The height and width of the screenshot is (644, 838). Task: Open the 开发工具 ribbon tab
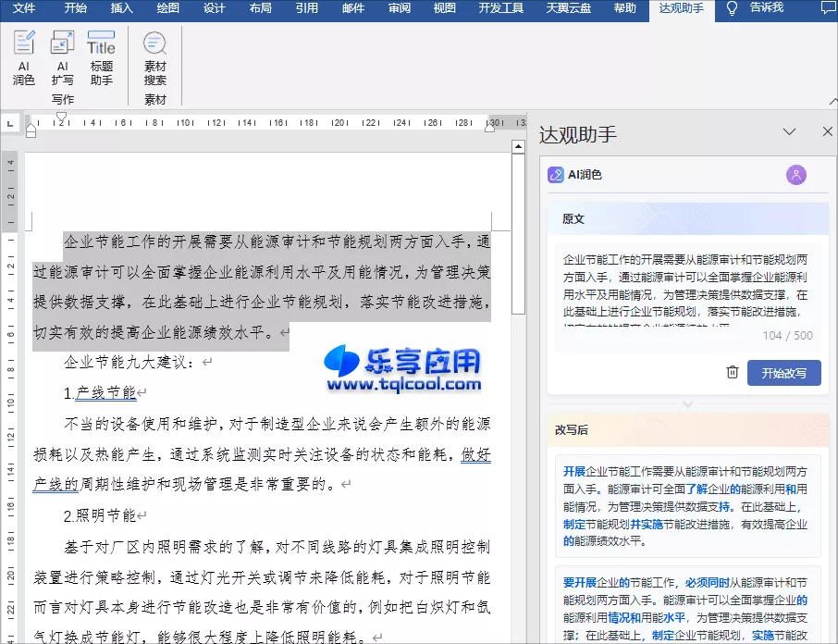(x=500, y=10)
